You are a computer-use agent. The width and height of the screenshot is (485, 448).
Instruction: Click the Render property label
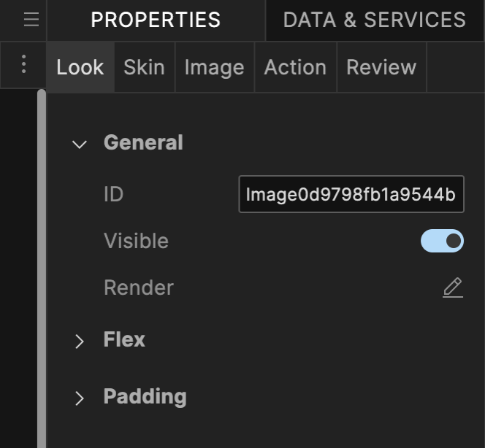coord(138,287)
